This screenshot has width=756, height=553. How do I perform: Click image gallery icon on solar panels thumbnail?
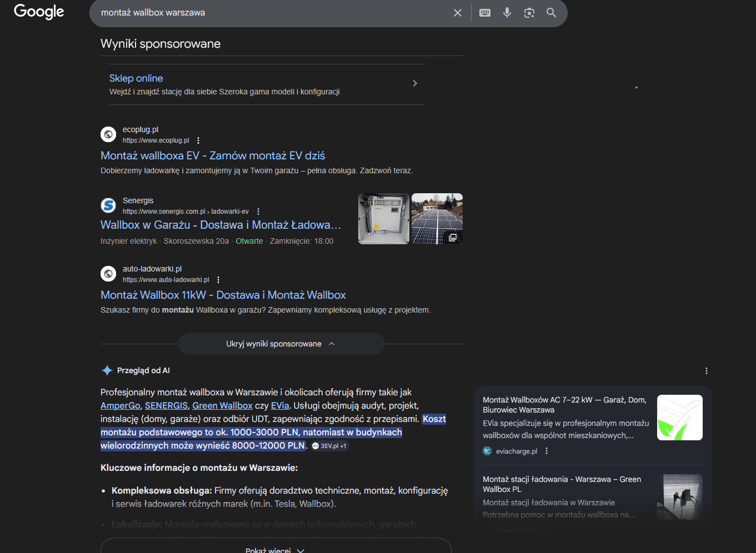tap(453, 237)
